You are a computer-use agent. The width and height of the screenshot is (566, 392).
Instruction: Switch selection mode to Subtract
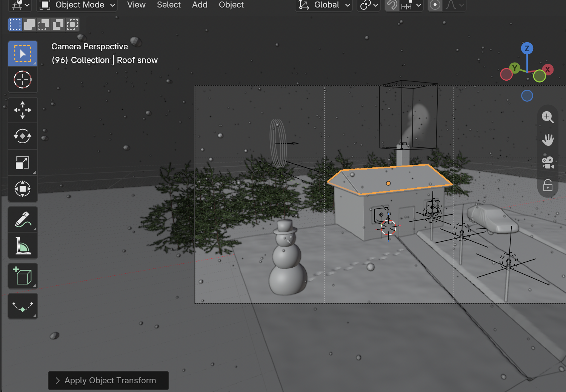[44, 24]
